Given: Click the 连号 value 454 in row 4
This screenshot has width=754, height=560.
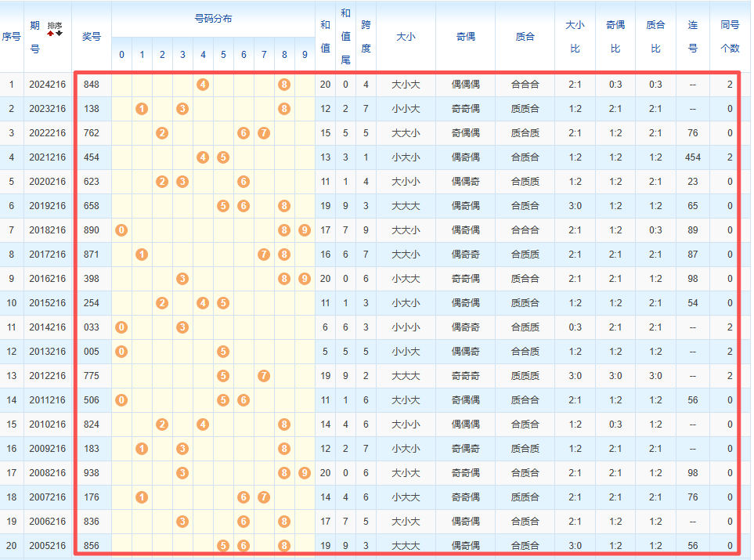Looking at the screenshot, I should point(692,157).
